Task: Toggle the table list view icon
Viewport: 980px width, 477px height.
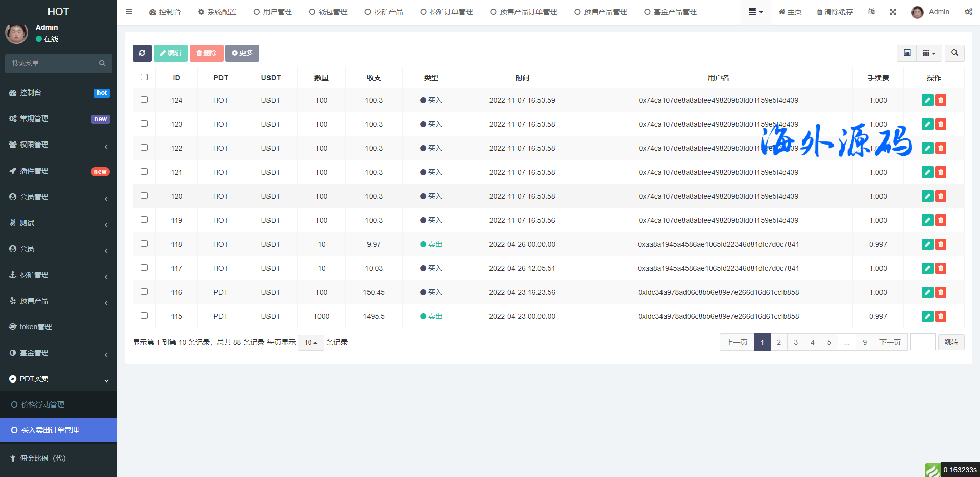Action: [907, 53]
